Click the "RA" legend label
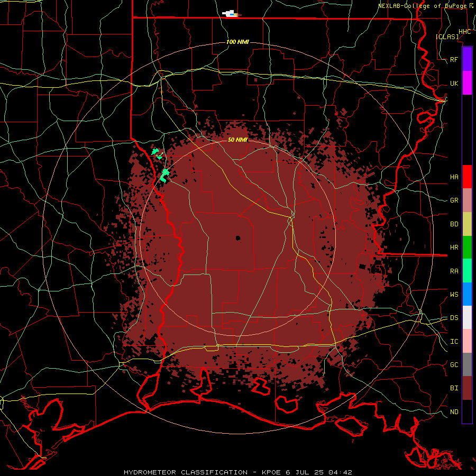476x476 pixels. coord(454,271)
